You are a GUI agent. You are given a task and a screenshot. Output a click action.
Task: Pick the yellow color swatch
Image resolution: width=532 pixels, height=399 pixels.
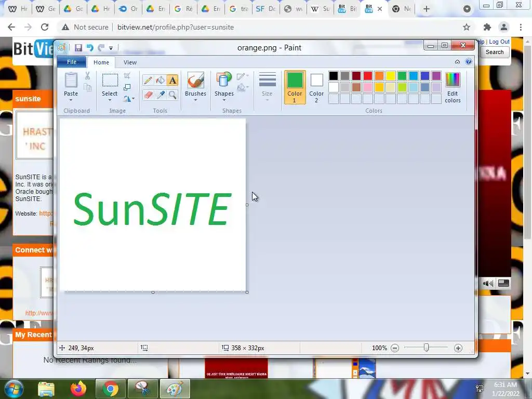point(390,76)
